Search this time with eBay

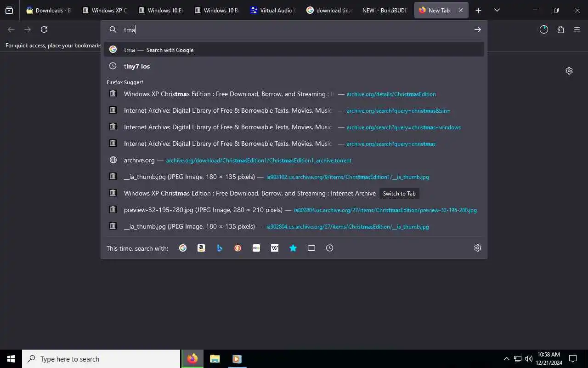coord(256,248)
